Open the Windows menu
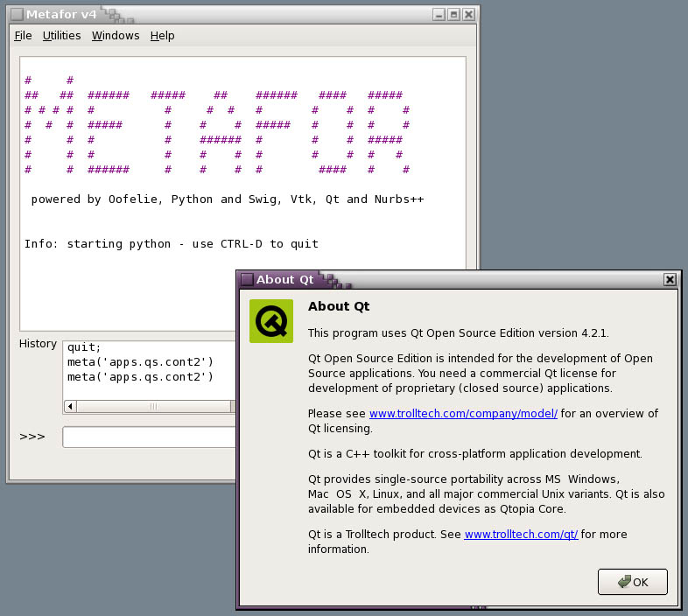The height and width of the screenshot is (616, 688). point(116,36)
